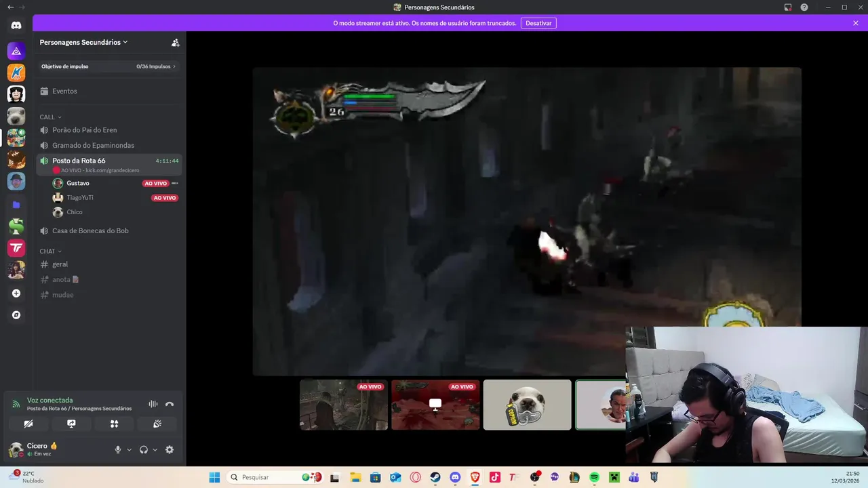Open Steam from the taskbar

[435, 477]
